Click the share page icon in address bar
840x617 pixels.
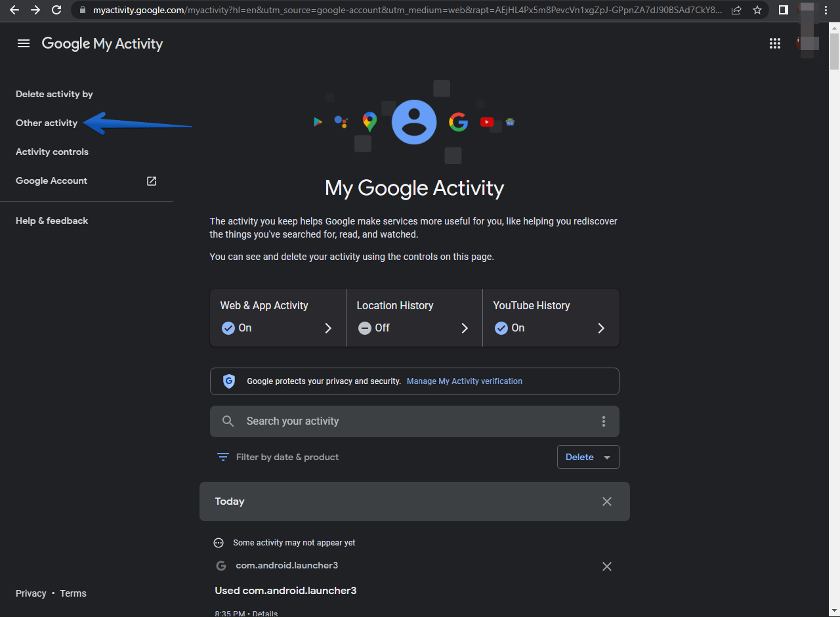click(x=736, y=10)
